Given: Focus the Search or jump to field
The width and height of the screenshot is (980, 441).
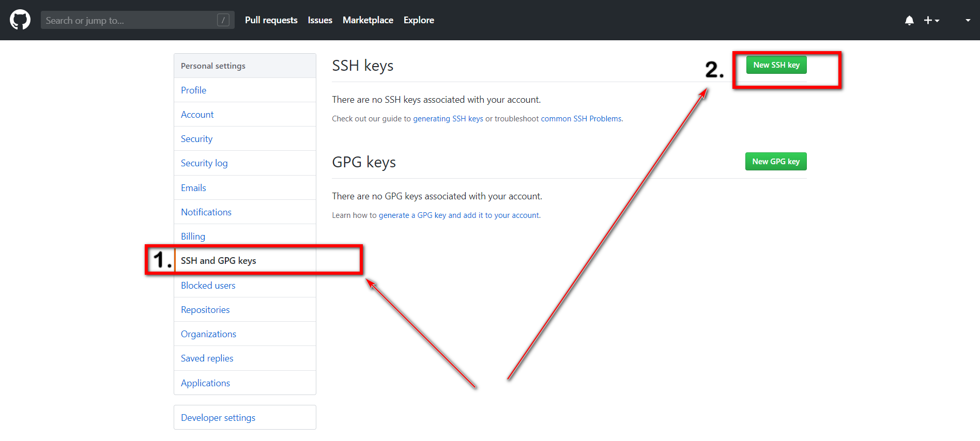Looking at the screenshot, I should 129,20.
